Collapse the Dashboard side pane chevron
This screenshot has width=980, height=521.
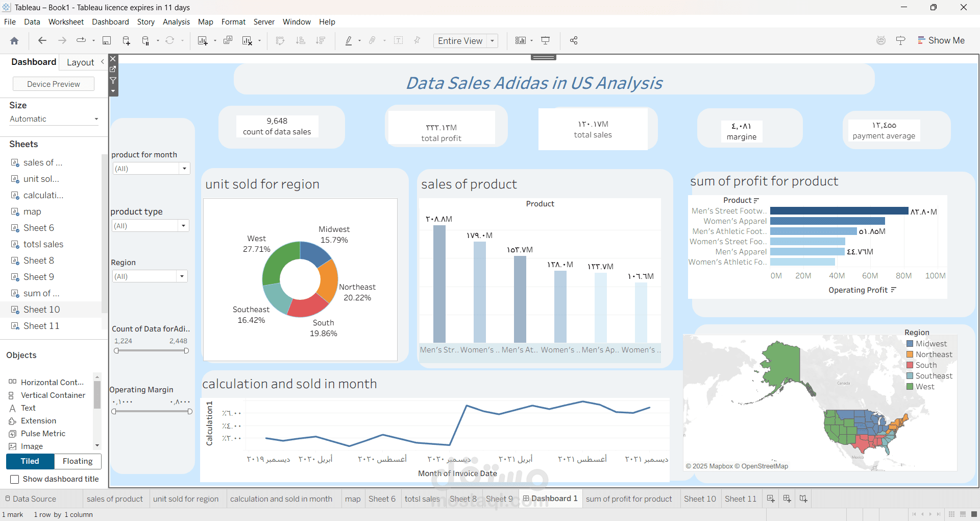pyautogui.click(x=103, y=62)
